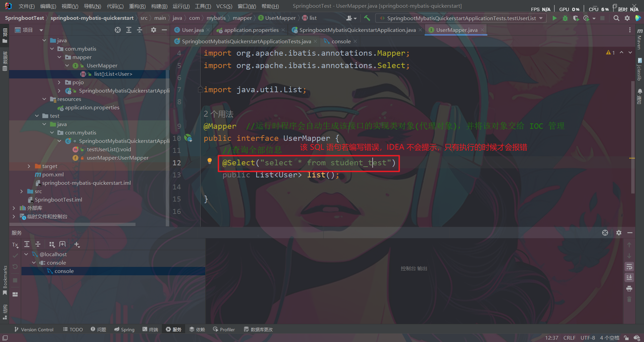Open the Maven tool window
This screenshot has height=342, width=644.
(640, 40)
